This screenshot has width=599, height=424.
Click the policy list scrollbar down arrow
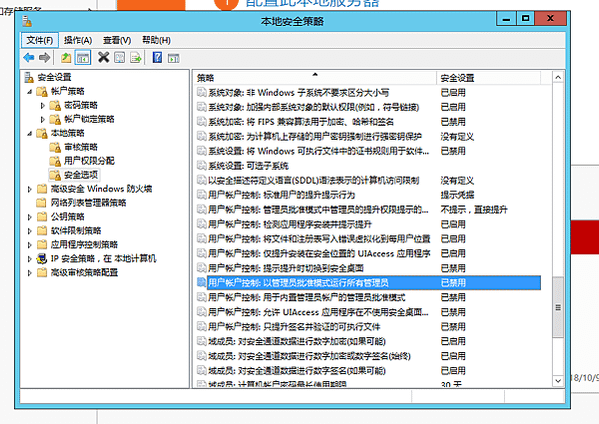coord(558,380)
